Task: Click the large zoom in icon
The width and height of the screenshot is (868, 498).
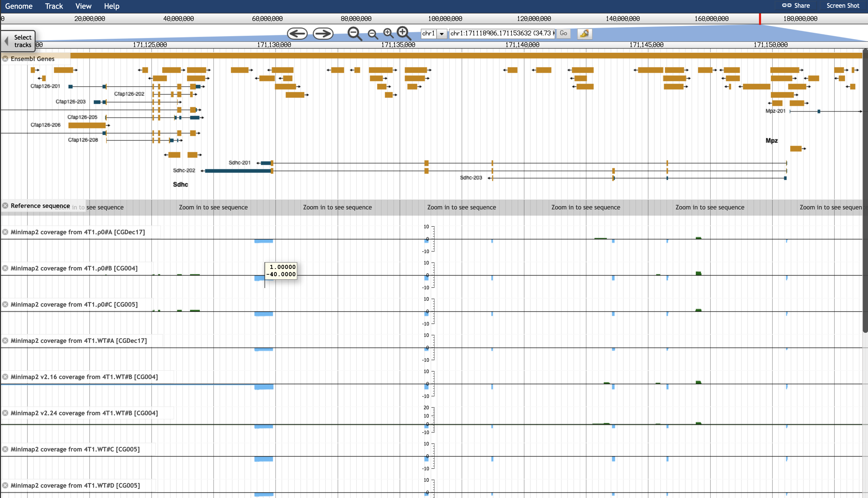Action: click(403, 33)
